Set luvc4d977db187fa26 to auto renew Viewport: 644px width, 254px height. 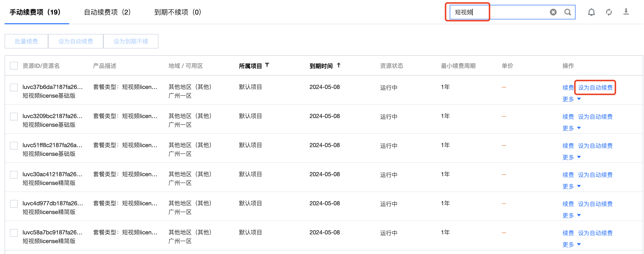pos(595,204)
